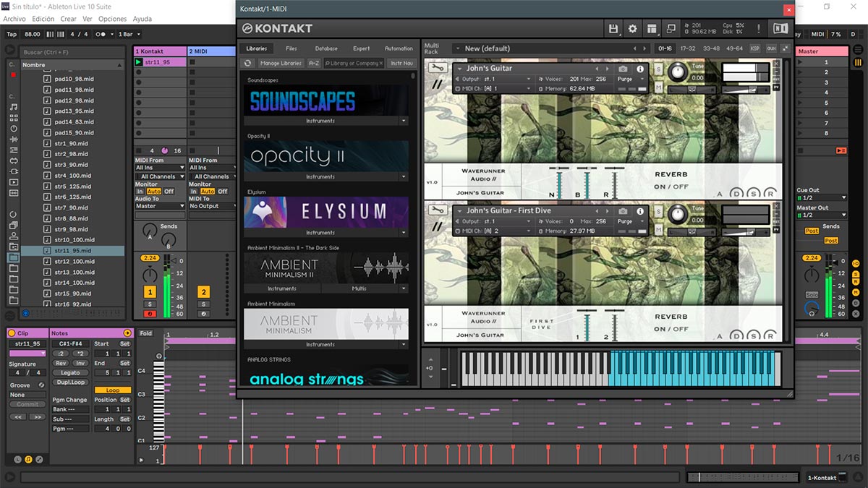Toggle the track 1 Kontakt activator button
This screenshot has width=868, height=488.
coord(150,292)
